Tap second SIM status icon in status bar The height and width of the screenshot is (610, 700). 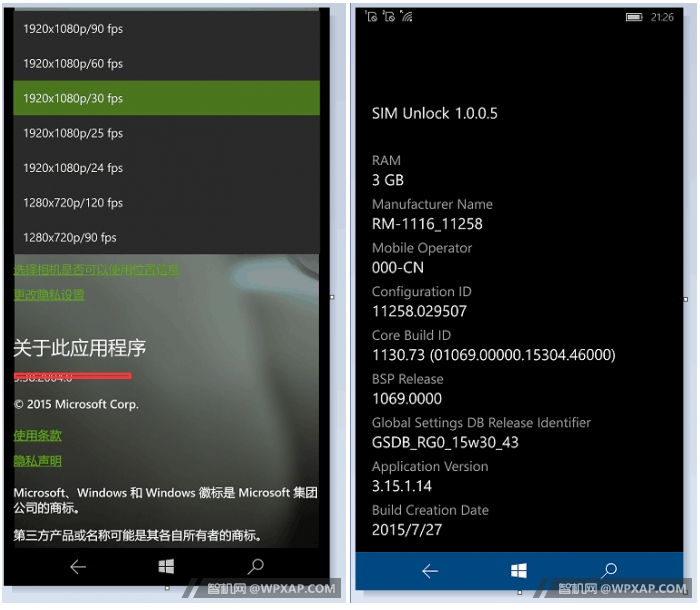tap(389, 16)
